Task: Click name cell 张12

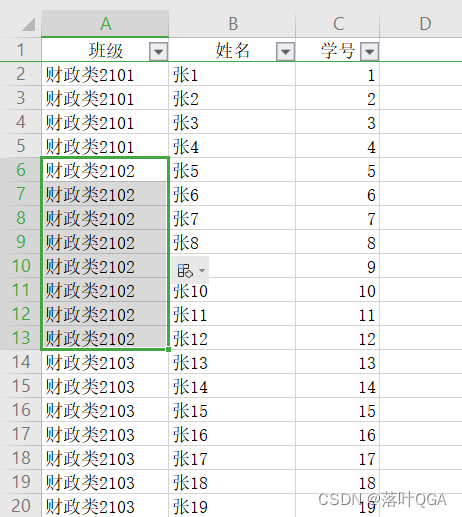Action: click(232, 338)
